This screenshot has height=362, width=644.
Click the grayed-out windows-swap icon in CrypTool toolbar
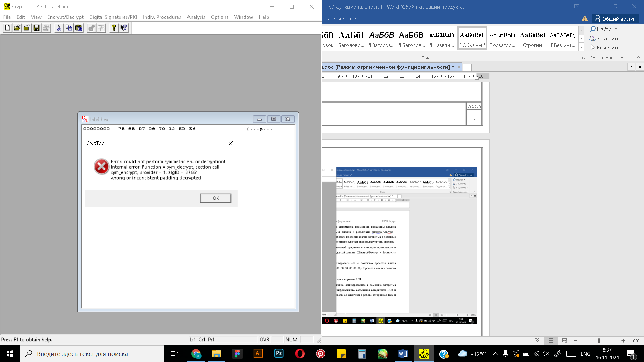point(101,28)
